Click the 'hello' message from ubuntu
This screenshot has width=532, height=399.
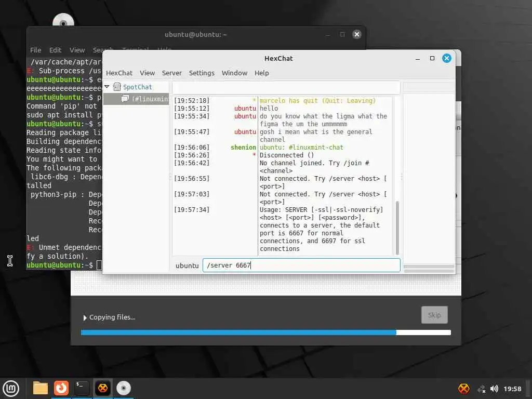[x=269, y=108]
